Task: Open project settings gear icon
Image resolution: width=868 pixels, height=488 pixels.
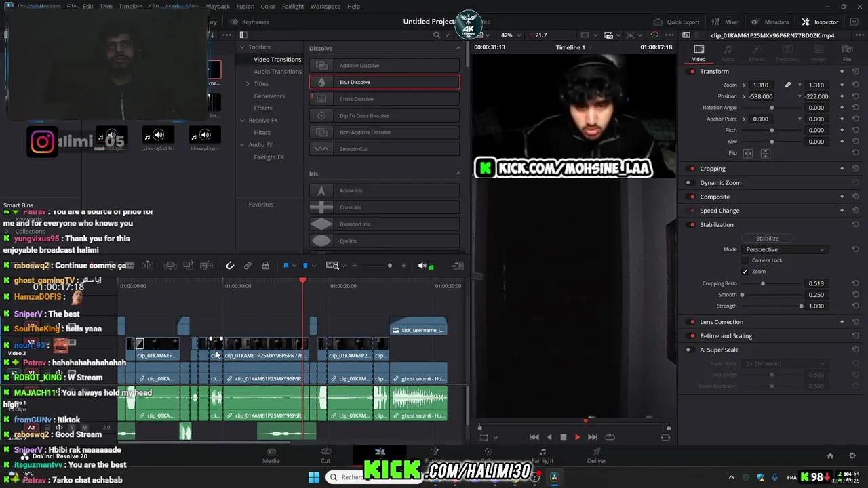Action: click(852, 456)
